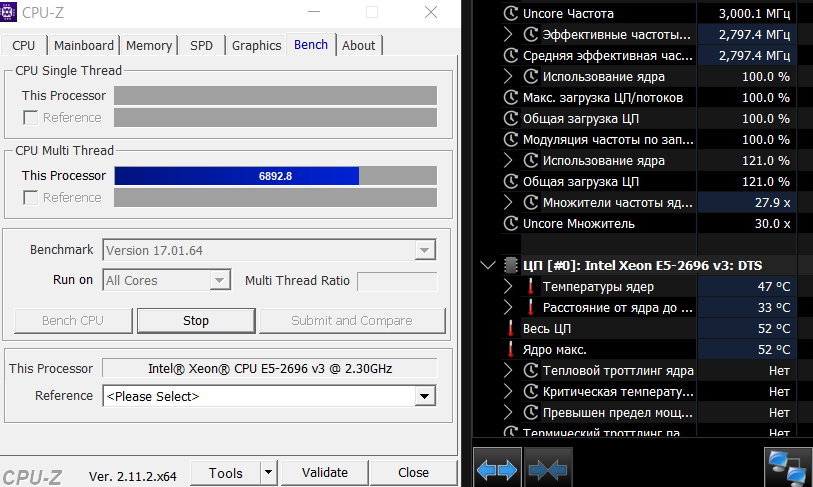The image size is (813, 487).
Task: Click the 2,797.4 МГц value of Эффективные частоты
Action: [x=754, y=35]
